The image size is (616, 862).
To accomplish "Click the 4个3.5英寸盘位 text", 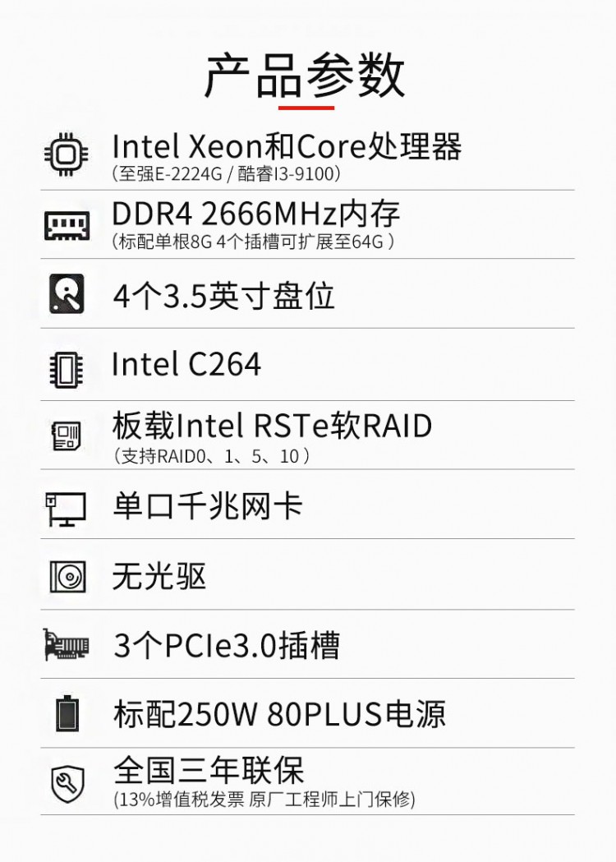I will coord(223,296).
